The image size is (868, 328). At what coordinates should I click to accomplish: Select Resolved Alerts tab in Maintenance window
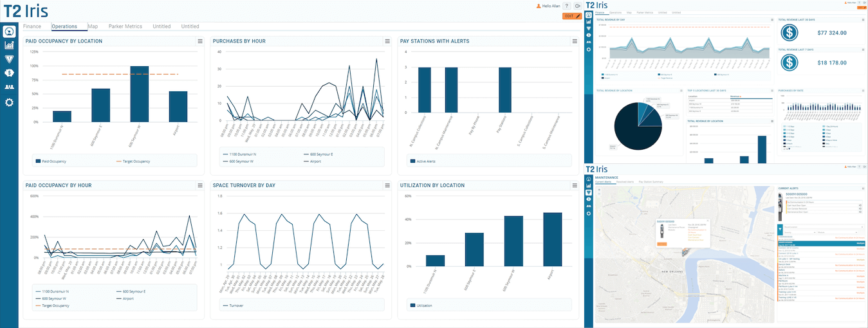(x=625, y=182)
